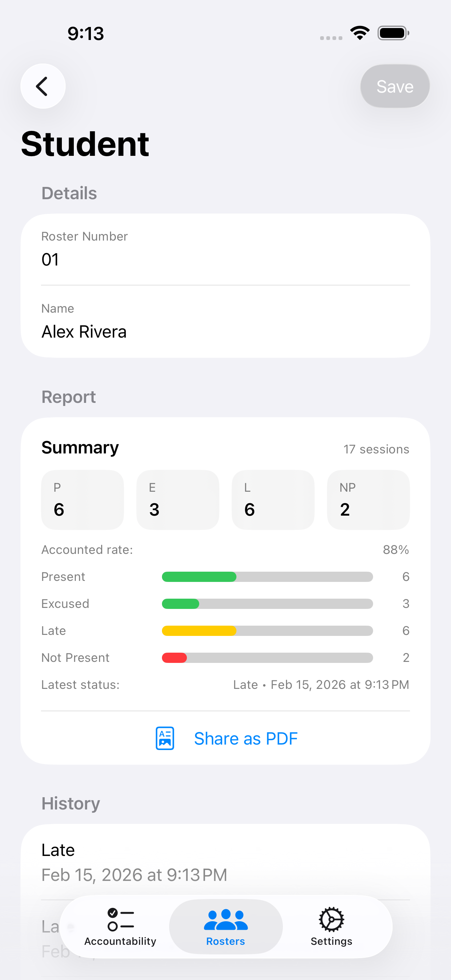Select the Late history entry

pyautogui.click(x=225, y=862)
